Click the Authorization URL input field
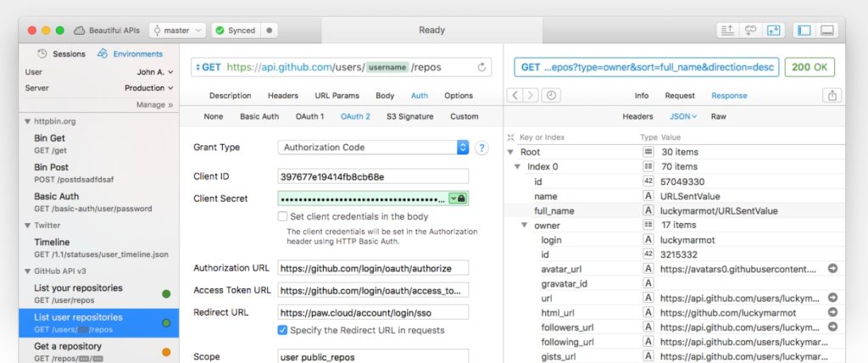 point(373,268)
